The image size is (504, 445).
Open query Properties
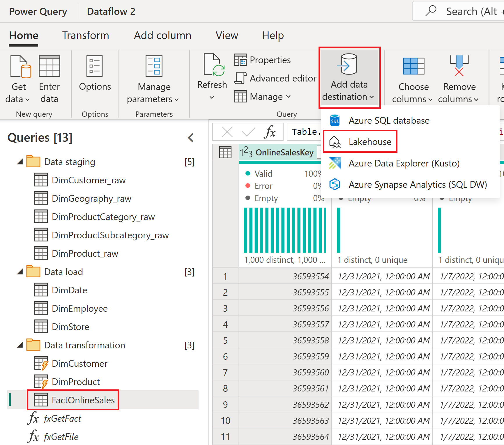click(263, 60)
